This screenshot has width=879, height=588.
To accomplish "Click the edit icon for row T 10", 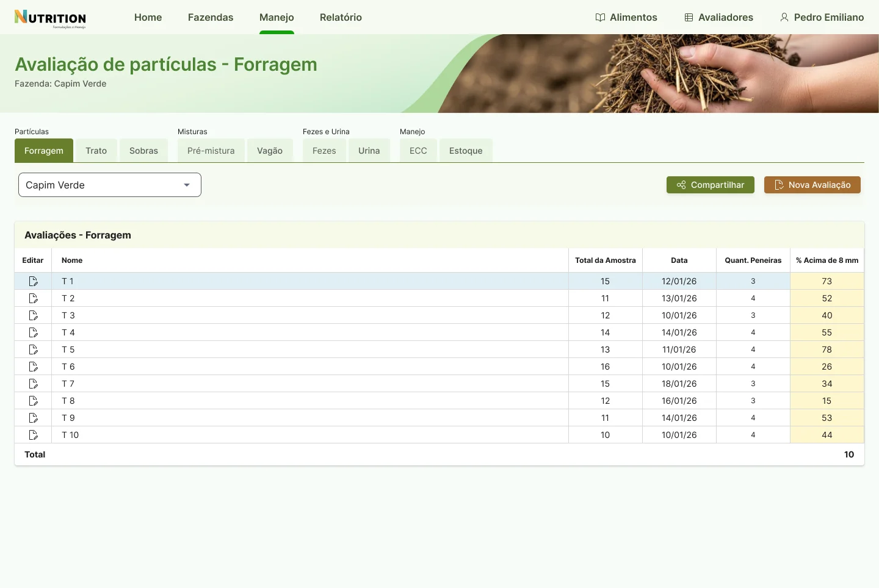I will pos(34,435).
